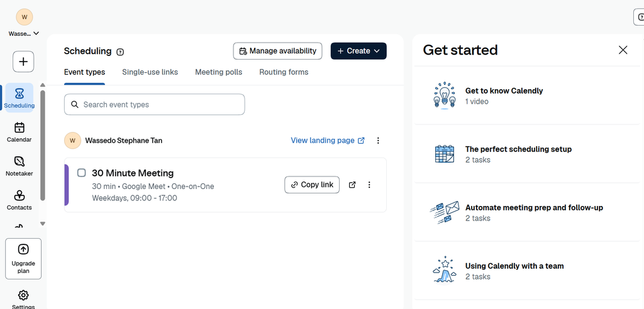Open the 30 Minute Meeting title
644x309 pixels.
point(133,173)
